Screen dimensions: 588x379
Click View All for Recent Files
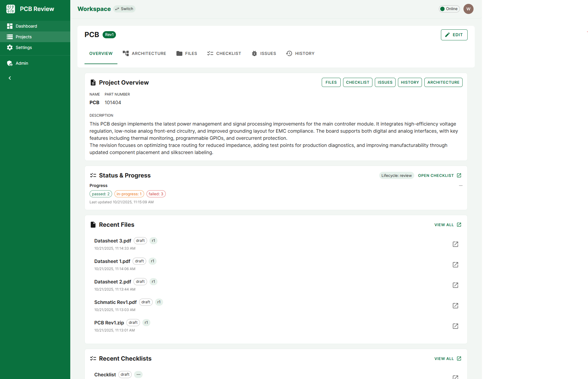tap(447, 225)
